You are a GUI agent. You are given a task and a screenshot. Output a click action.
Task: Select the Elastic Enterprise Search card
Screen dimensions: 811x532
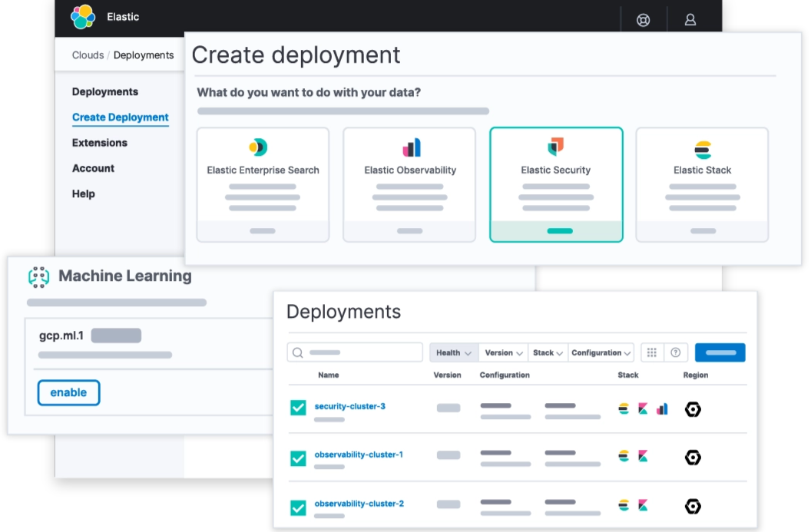click(263, 184)
